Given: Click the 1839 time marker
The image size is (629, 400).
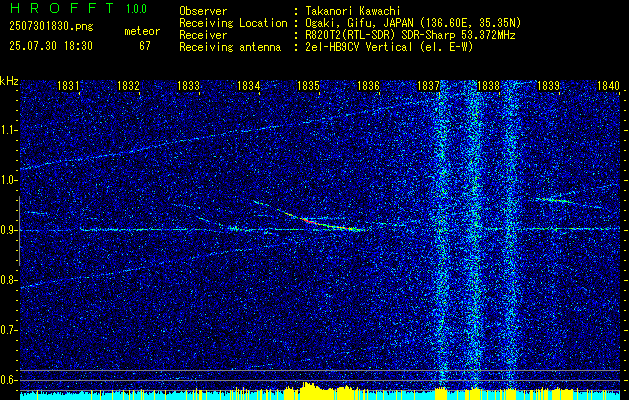Looking at the screenshot, I should point(548,85).
